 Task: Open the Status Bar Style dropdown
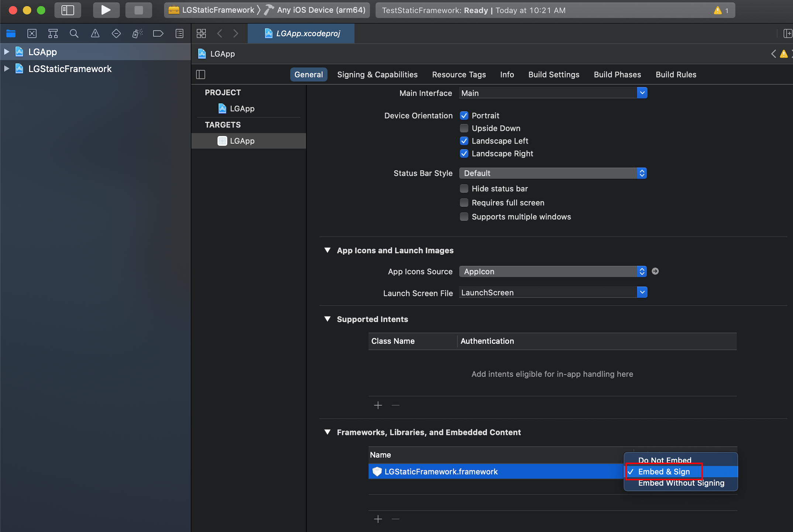tap(553, 173)
